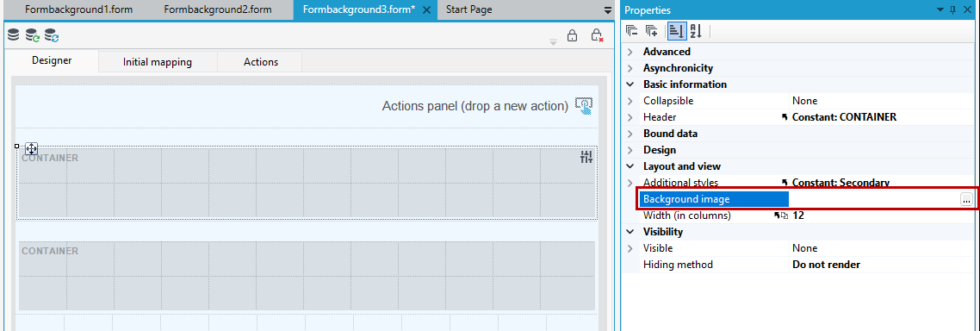Click the Width in columns value 12
980x331 pixels.
click(798, 215)
